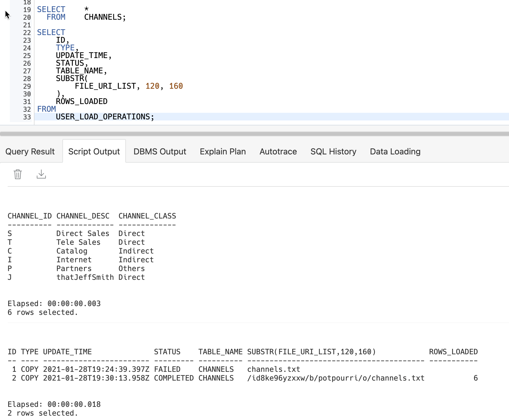509x420 pixels.
Task: Click line number 33 in the gutter
Action: [27, 117]
